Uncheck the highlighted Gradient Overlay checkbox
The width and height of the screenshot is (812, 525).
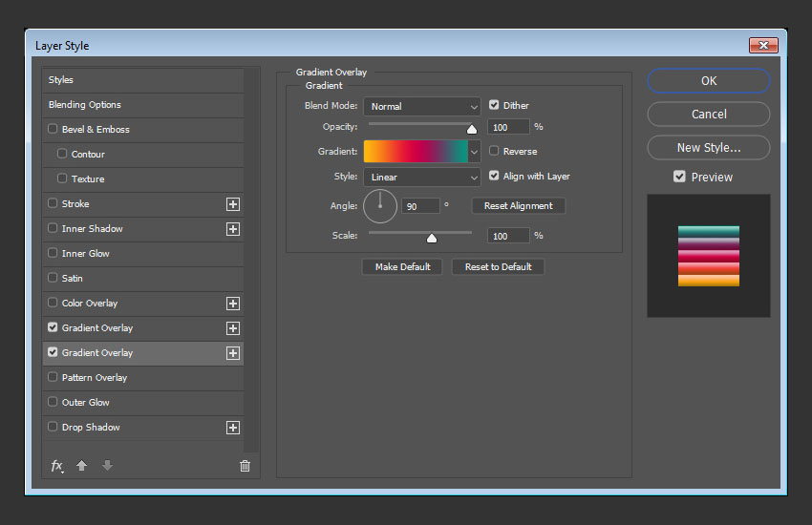[53, 351]
